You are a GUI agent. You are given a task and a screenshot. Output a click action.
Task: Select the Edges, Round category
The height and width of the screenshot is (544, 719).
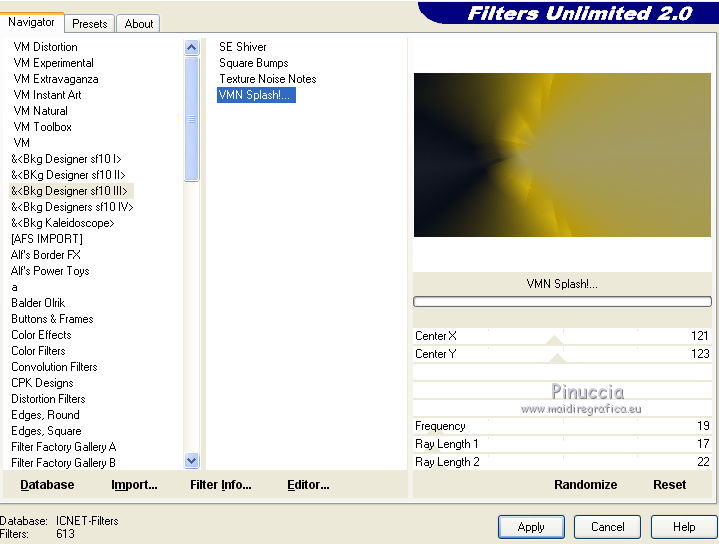click(45, 415)
